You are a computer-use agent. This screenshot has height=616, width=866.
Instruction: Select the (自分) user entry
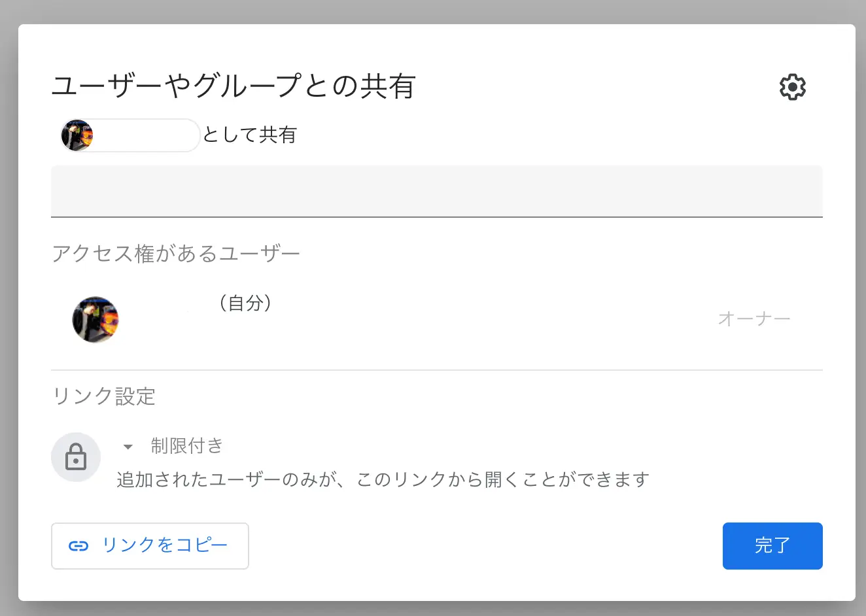437,319
